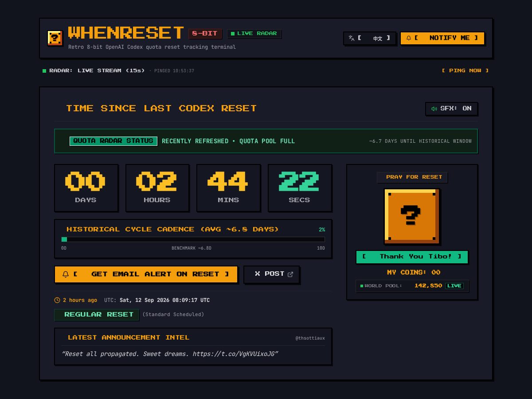The width and height of the screenshot is (532, 399).
Task: Click the clock icon next to 2 hours ago
Action: click(57, 300)
